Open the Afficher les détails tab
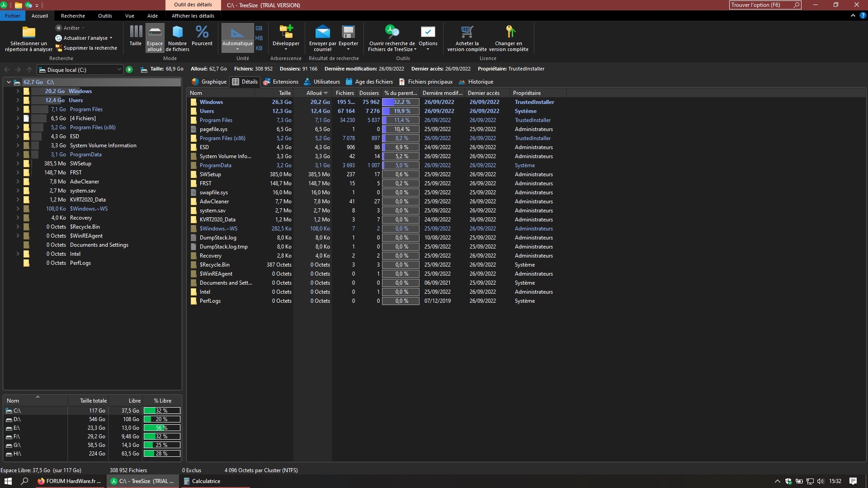868x488 pixels. [x=193, y=16]
